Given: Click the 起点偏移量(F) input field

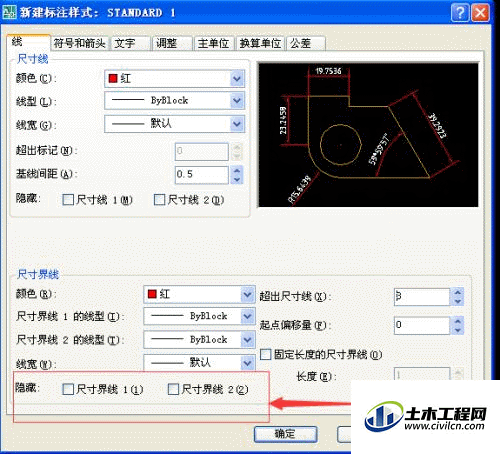Looking at the screenshot, I should (x=422, y=325).
